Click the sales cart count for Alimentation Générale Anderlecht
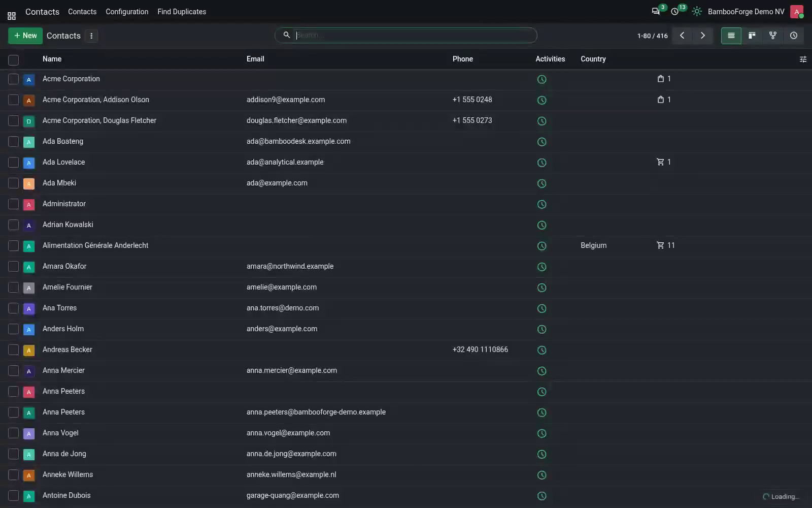The width and height of the screenshot is (812, 508). coord(666,245)
